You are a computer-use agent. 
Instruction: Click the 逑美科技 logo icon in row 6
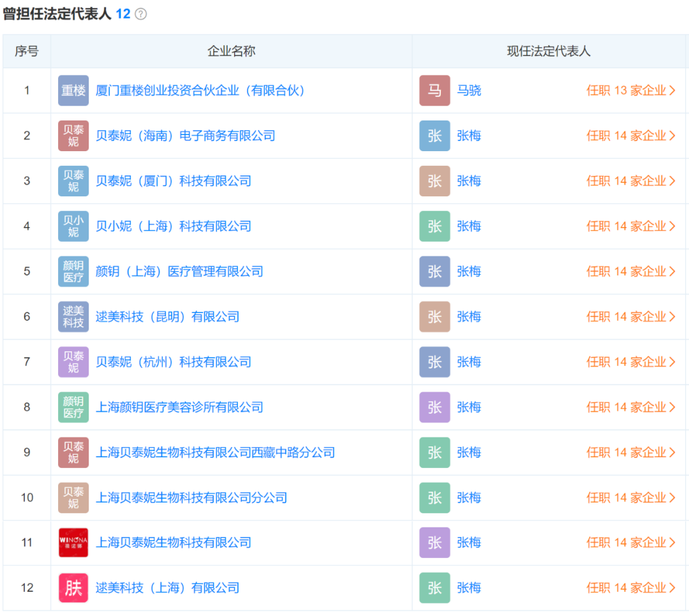pyautogui.click(x=73, y=317)
